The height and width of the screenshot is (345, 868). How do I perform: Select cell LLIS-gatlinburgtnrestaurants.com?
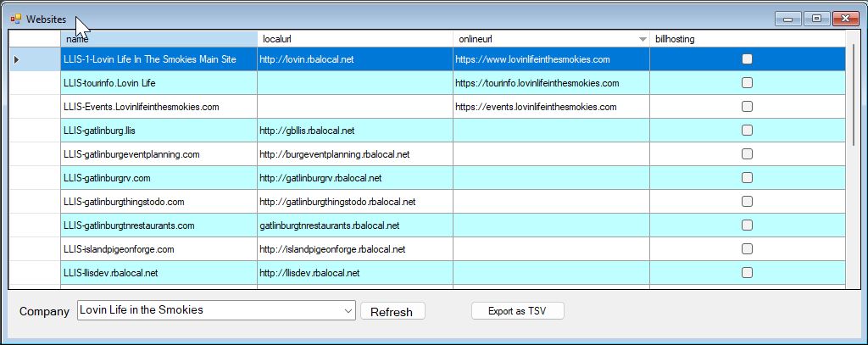tap(159, 226)
